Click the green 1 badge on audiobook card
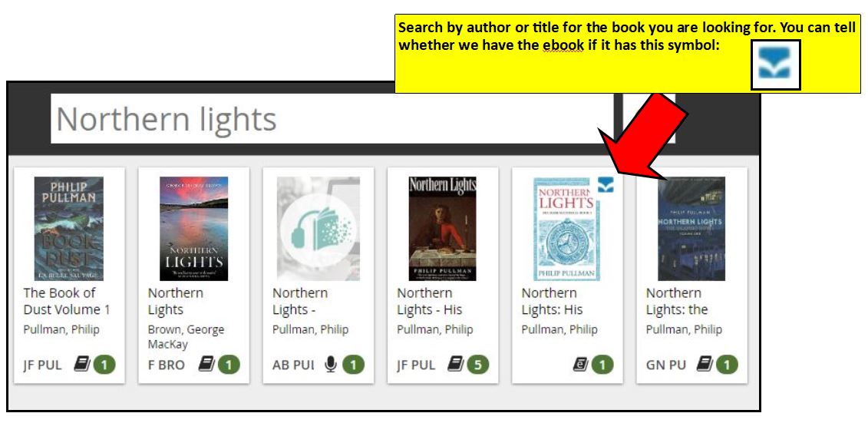 coord(353,365)
